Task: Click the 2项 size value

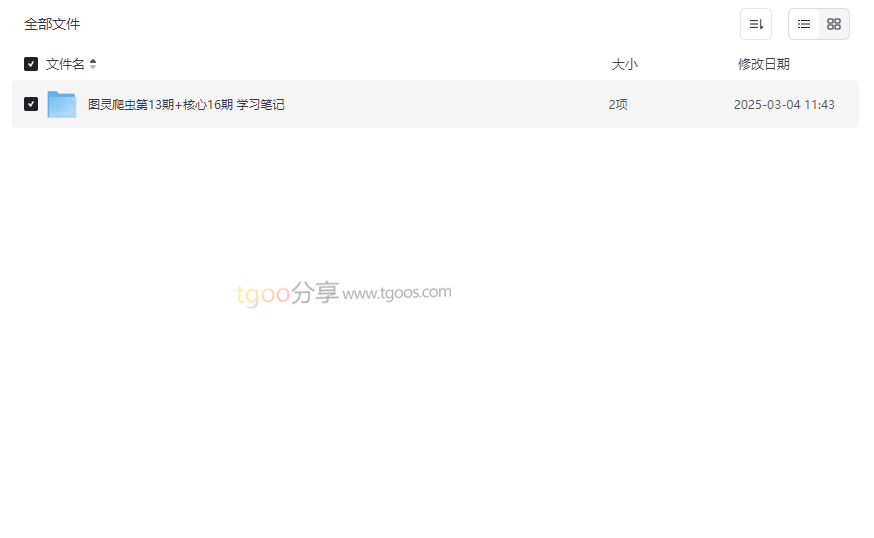Action: coord(618,104)
